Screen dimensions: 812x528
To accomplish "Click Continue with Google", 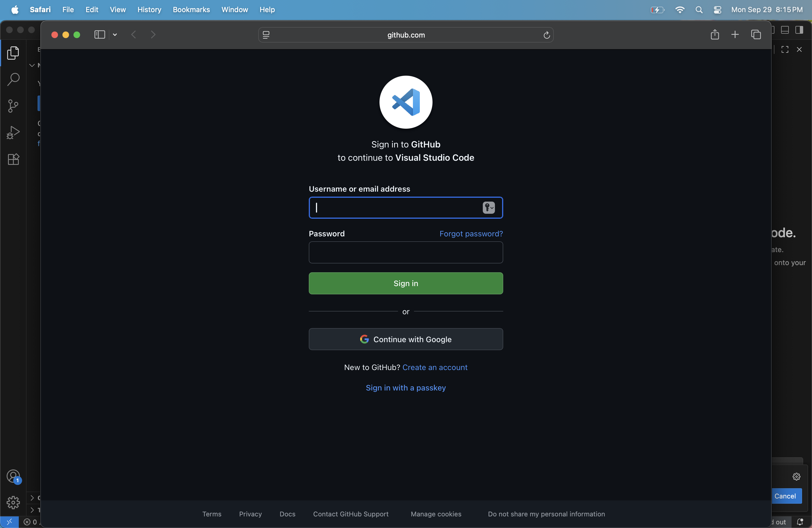I will tap(406, 339).
